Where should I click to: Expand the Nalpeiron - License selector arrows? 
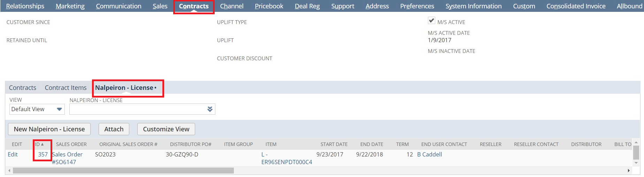(210, 109)
